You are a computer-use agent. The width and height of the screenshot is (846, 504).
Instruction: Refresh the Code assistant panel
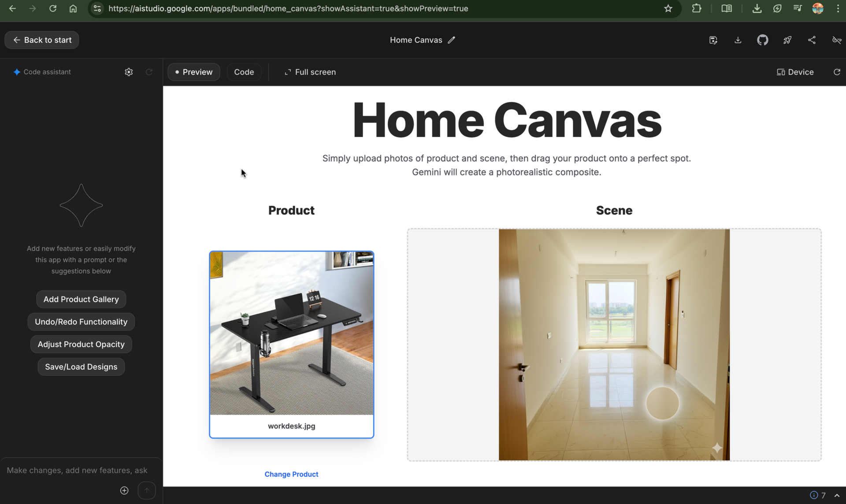(149, 72)
